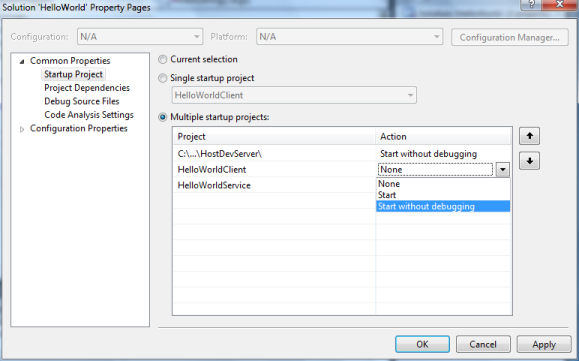Choose Single startup project option
The width and height of the screenshot is (579, 361).
coord(162,78)
